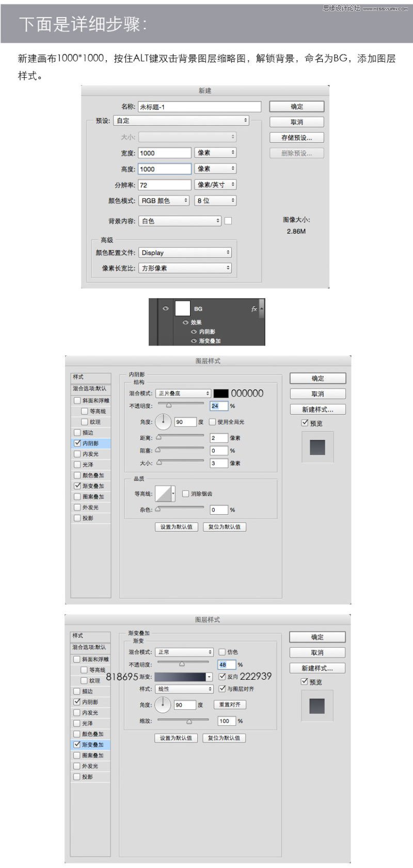Screen dimensions: 413x868
Task: Toggle eye for 内阴影 effect in layers panel
Action: pyautogui.click(x=194, y=332)
